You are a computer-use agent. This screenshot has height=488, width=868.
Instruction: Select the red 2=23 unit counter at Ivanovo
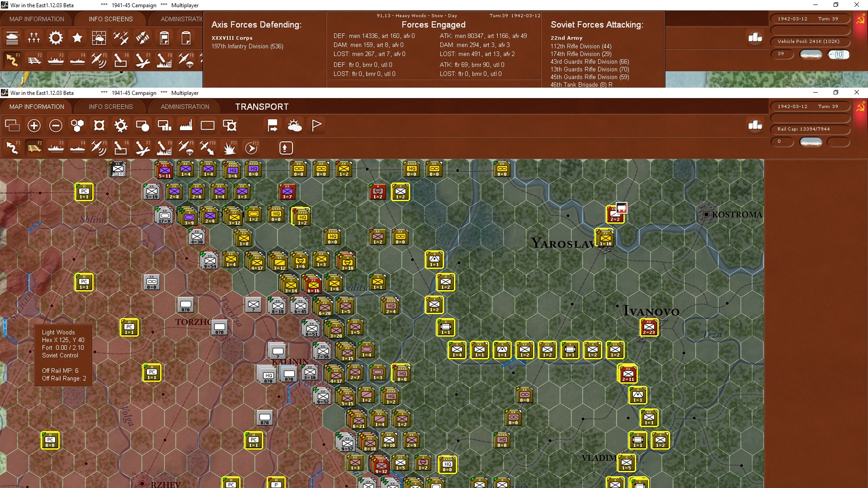(x=649, y=328)
